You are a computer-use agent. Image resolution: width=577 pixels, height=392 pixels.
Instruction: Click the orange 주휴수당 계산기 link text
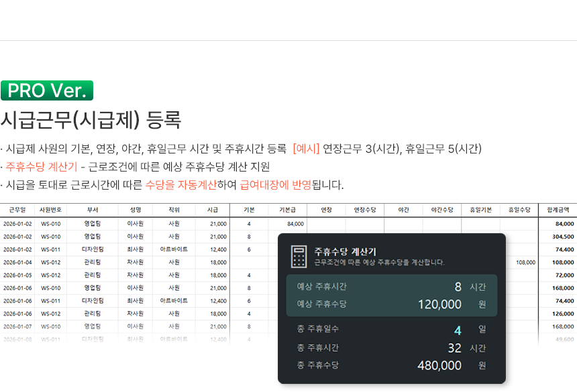coord(41,166)
